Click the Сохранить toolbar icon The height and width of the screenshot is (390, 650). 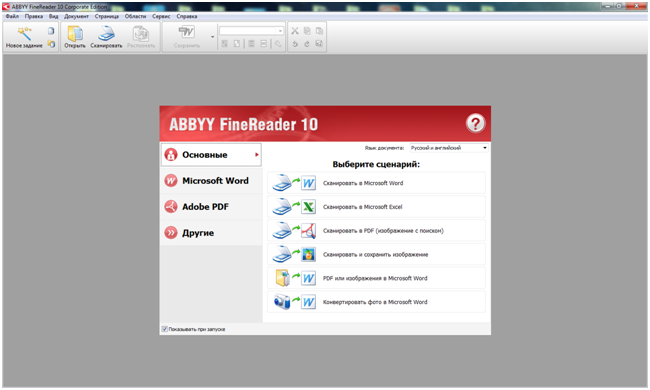(x=187, y=33)
